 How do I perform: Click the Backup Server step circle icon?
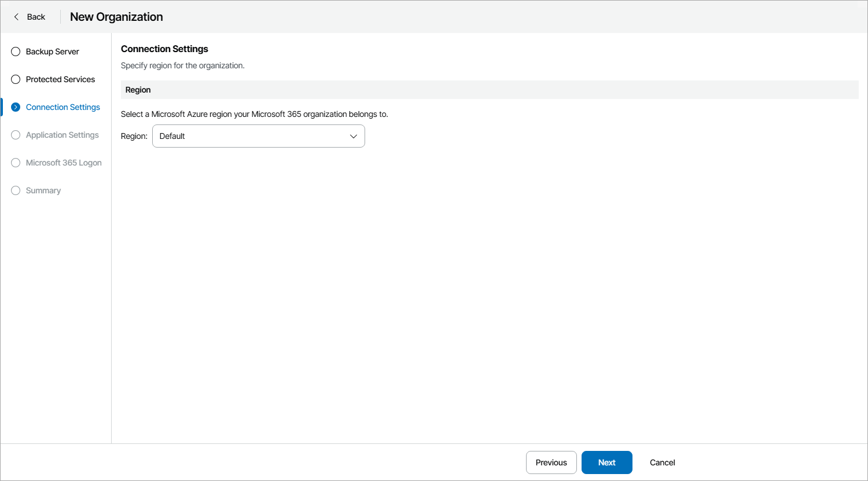coord(15,52)
